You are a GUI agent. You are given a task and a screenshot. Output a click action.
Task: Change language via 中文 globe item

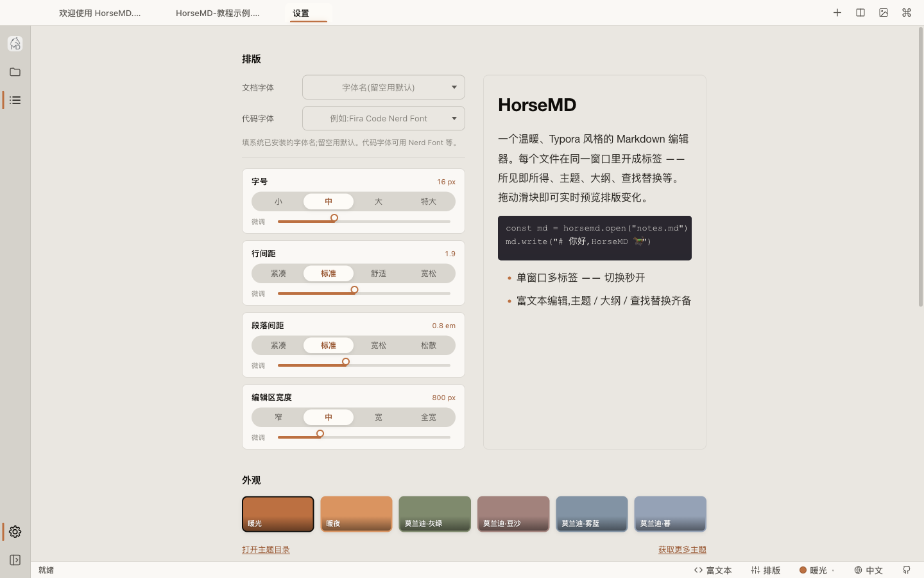point(869,570)
